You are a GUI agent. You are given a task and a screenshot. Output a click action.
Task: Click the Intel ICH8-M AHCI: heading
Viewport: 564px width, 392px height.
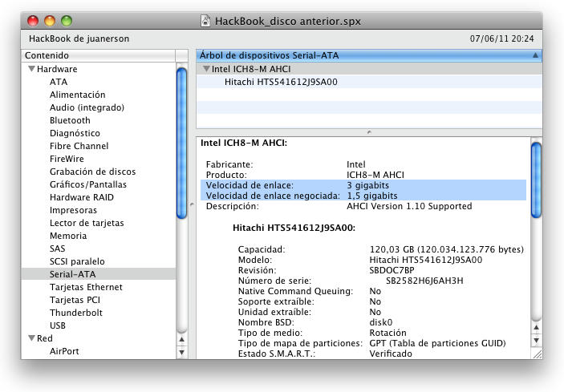pyautogui.click(x=244, y=143)
